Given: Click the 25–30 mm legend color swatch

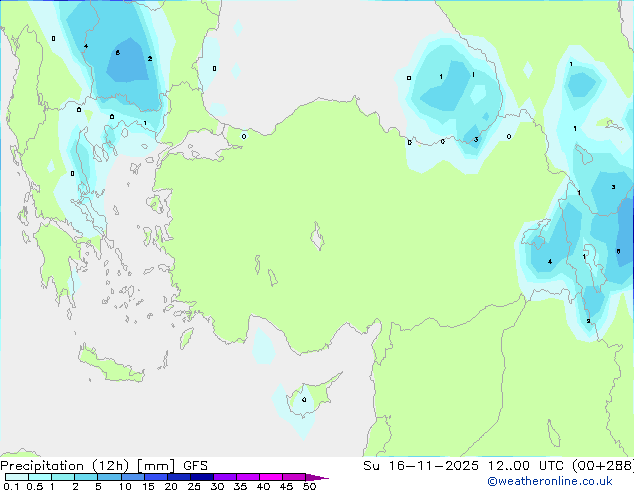Looking at the screenshot, I should pos(202,477).
